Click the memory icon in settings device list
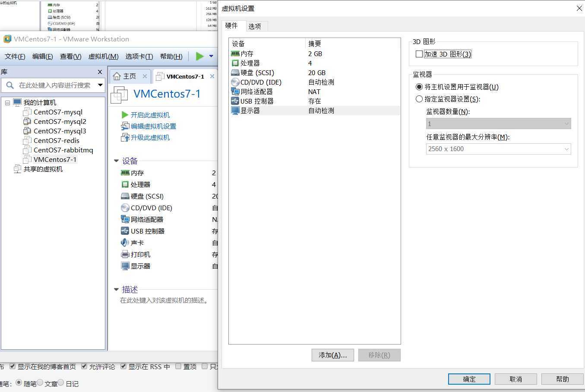585x392 pixels. tap(235, 54)
